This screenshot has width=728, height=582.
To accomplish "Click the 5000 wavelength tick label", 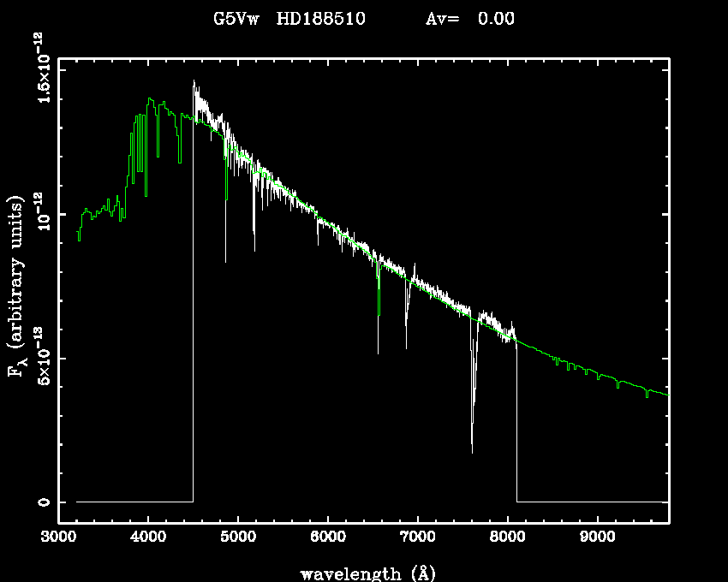I will tap(238, 537).
